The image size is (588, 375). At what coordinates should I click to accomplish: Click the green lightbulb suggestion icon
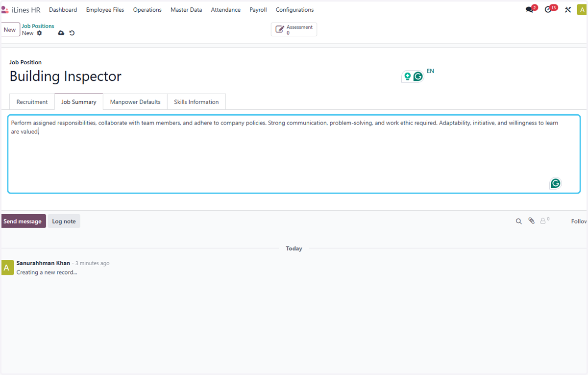(407, 76)
